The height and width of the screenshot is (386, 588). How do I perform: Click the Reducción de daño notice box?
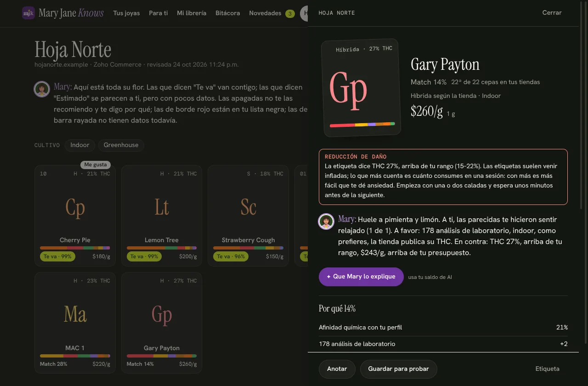[x=443, y=177]
